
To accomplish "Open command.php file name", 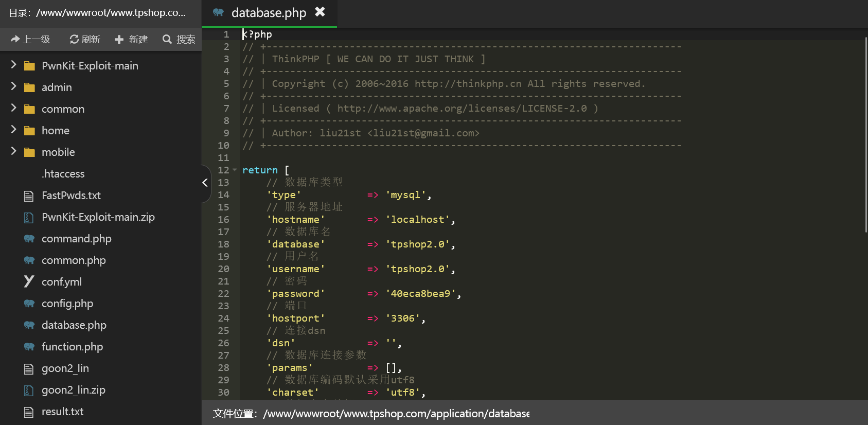I will (x=77, y=239).
